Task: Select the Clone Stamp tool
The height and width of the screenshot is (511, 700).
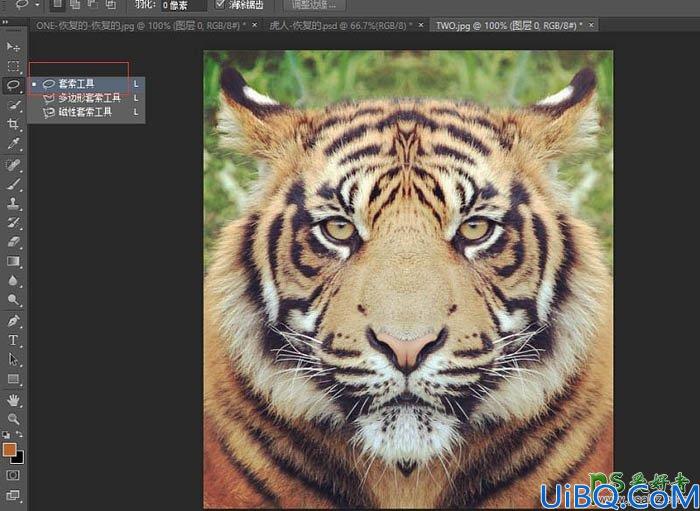Action: point(13,204)
